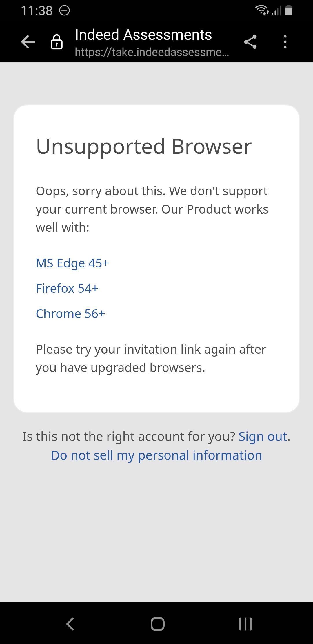This screenshot has width=313, height=644.
Task: Select the Firefox 54+ link
Action: click(x=67, y=288)
